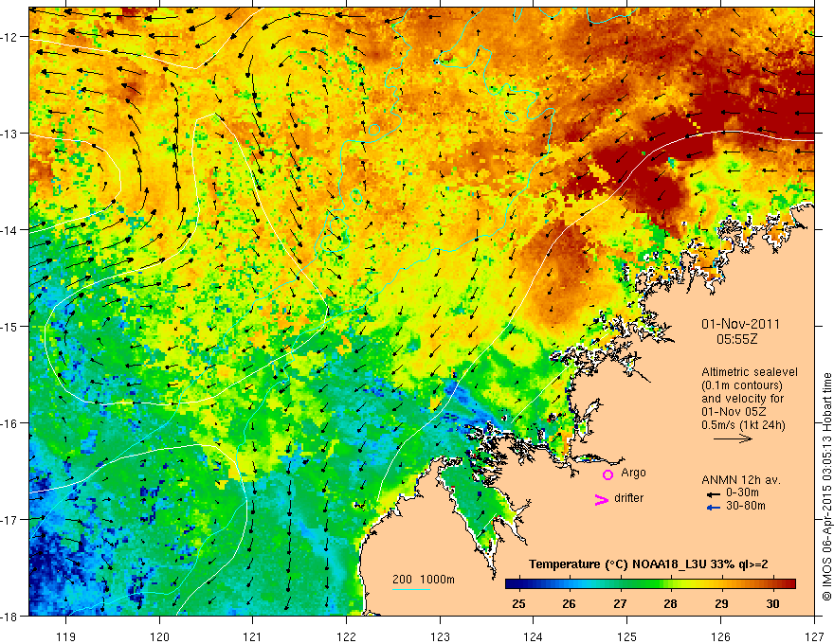Screen dimensions: 834x644
Task: Click the latitude axis label -16
Action: coord(10,423)
